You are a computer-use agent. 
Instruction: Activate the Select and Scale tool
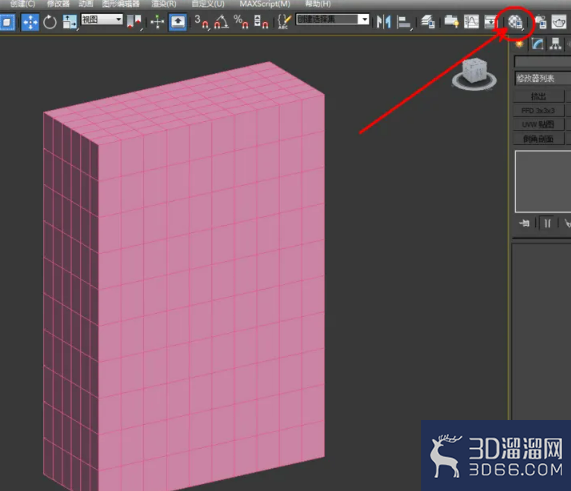click(x=70, y=22)
